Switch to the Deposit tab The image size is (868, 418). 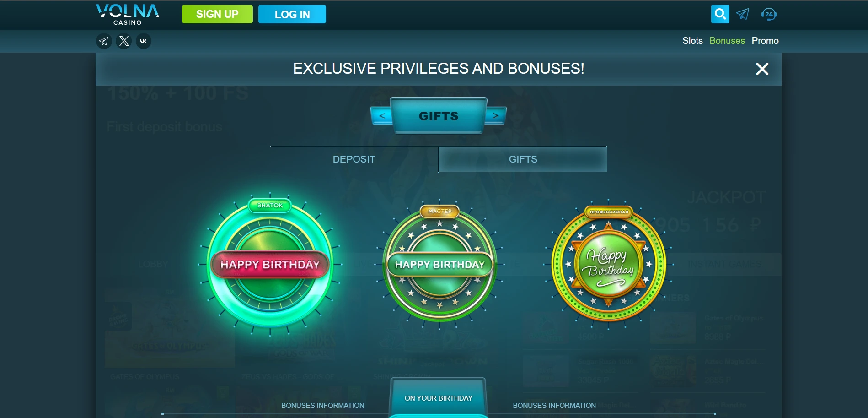tap(354, 159)
